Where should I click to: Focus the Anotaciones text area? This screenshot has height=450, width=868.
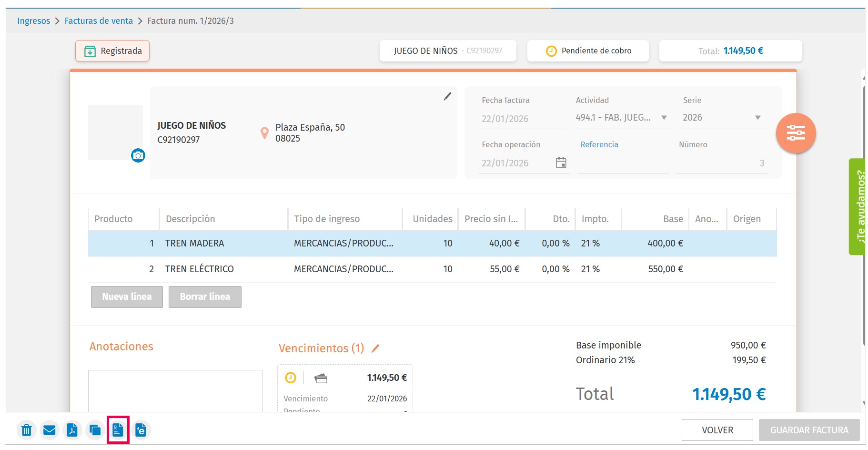pos(175,391)
